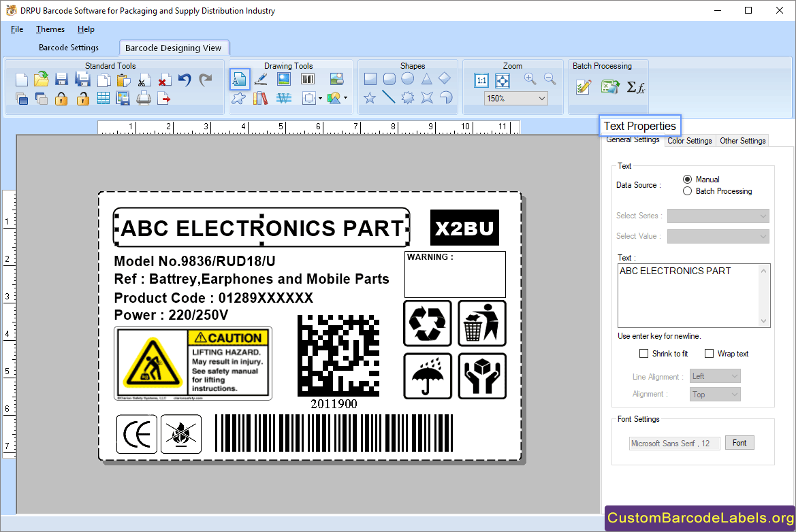
Task: Select the X2BU black box on the label
Action: 464,228
